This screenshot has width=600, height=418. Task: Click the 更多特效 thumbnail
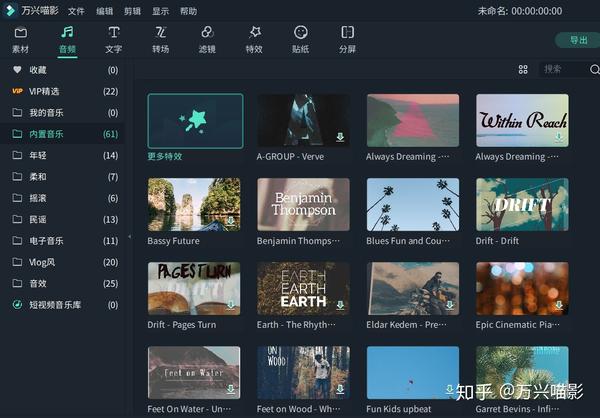[x=195, y=121]
